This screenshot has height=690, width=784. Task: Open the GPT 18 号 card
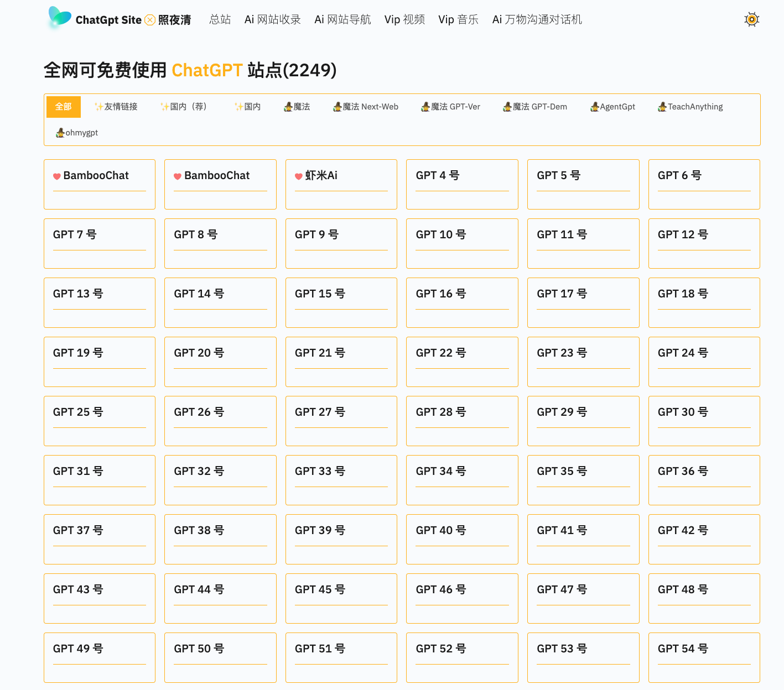coord(704,302)
